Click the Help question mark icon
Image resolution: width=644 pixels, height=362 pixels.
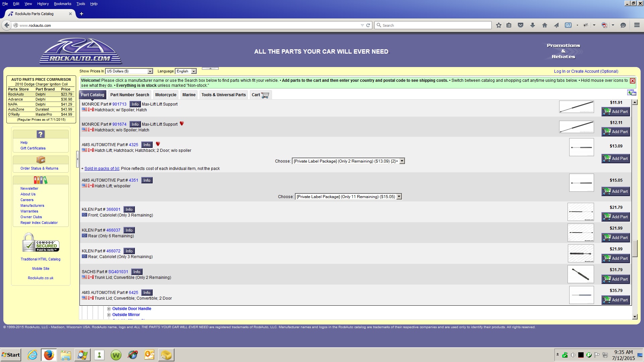pyautogui.click(x=41, y=134)
